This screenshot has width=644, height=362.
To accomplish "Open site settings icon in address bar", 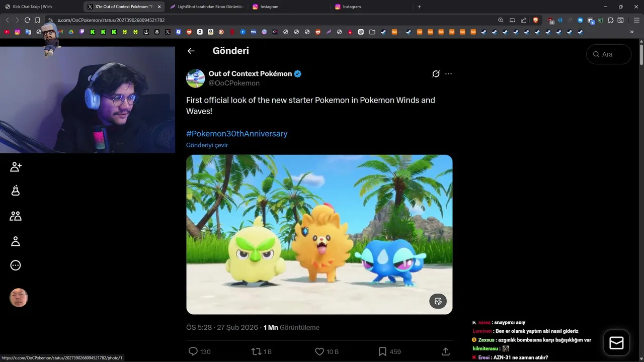I will (x=50, y=20).
